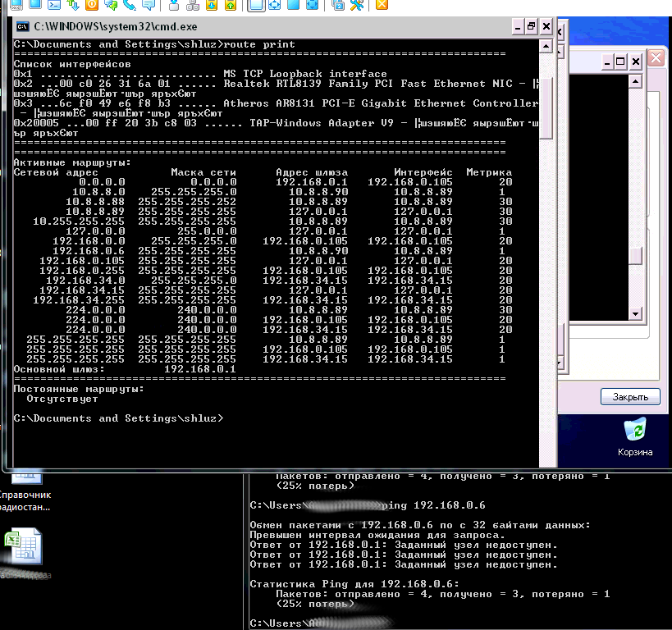Click the second blue screen view icon
672x630 pixels.
(35, 5)
